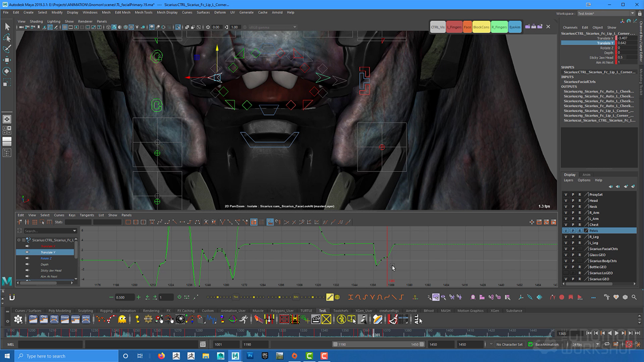Click the running figure shelf icon

244,319
